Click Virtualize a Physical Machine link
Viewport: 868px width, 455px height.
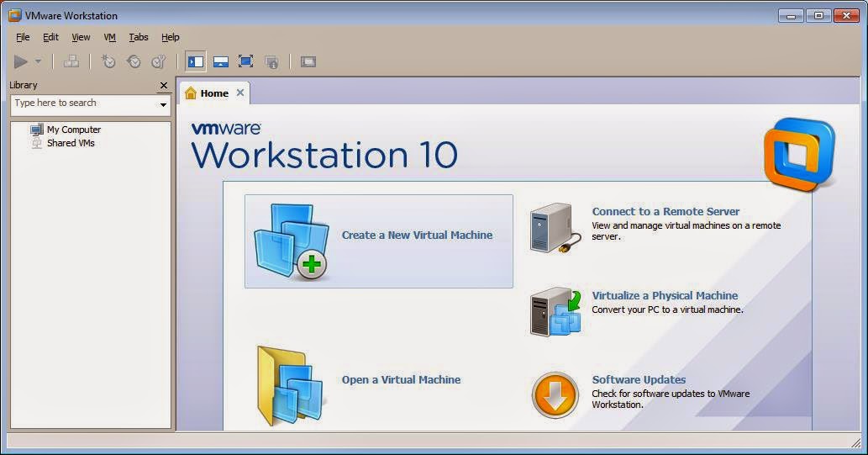tap(665, 295)
